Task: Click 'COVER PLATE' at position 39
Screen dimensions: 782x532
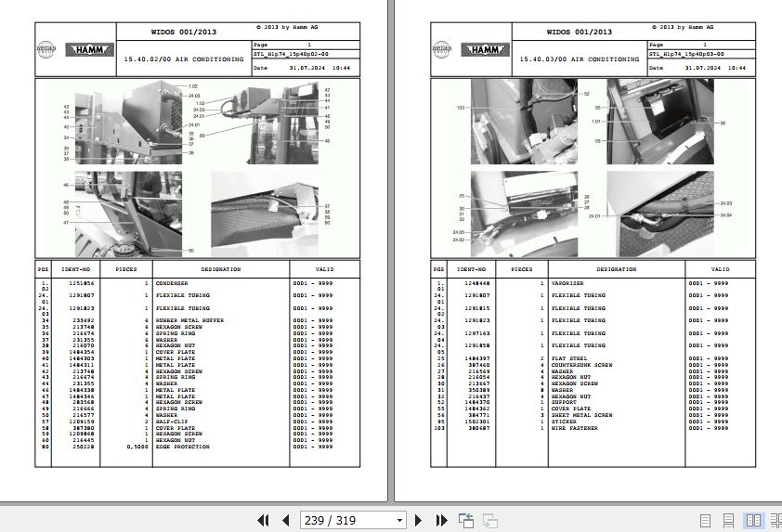Action: pos(176,352)
